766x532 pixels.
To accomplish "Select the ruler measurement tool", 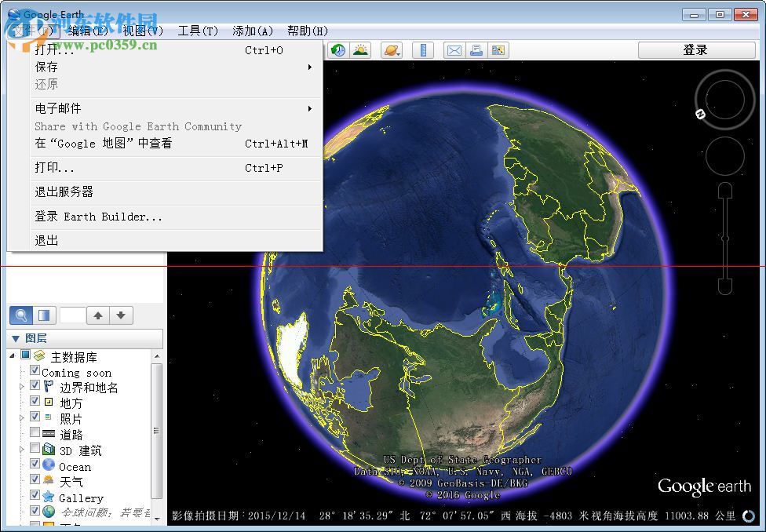I will 423,49.
